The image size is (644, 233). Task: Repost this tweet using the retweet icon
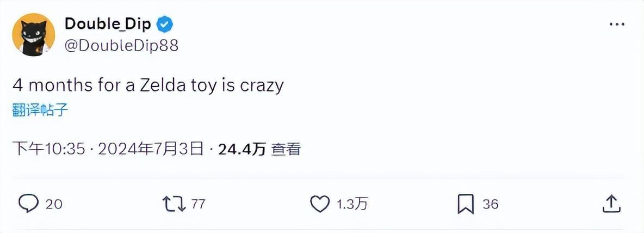[174, 204]
